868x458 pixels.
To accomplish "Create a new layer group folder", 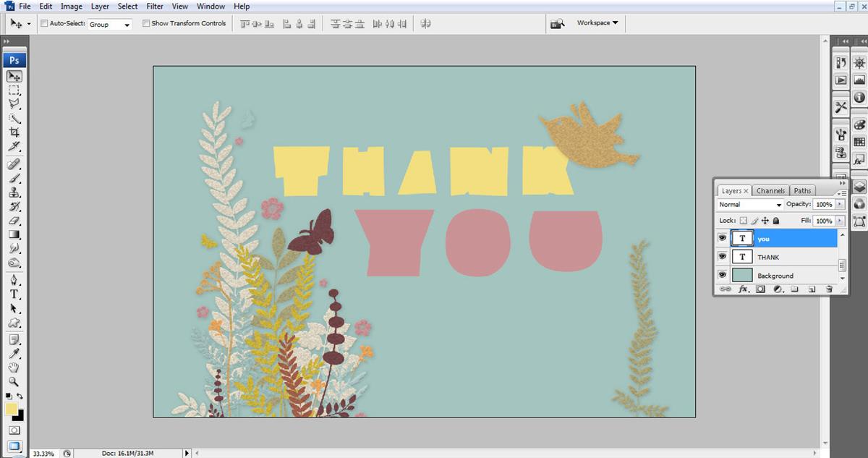I will (x=794, y=289).
